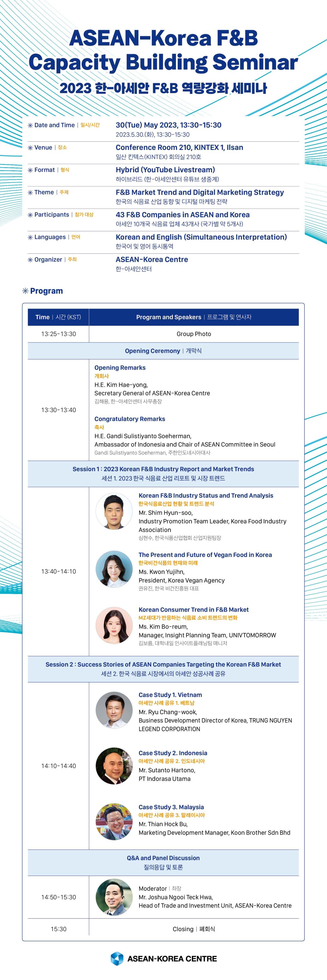Click the "Program" section heading
The height and width of the screenshot is (980, 327).
point(46,291)
